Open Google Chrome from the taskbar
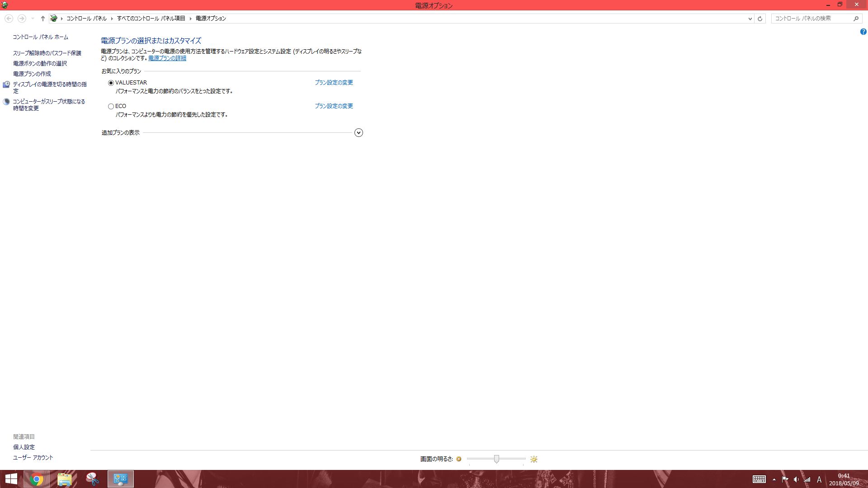 (x=37, y=479)
